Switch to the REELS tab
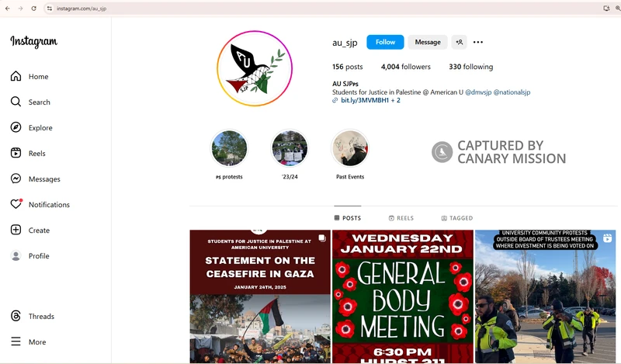Screen dimensions: 621x364 click(x=401, y=218)
